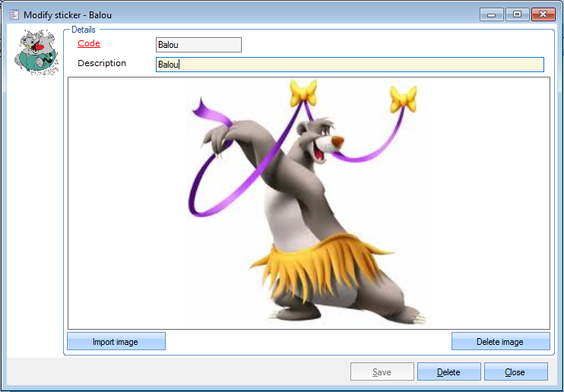This screenshot has height=392, width=564.
Task: Click the Description label text
Action: (102, 63)
